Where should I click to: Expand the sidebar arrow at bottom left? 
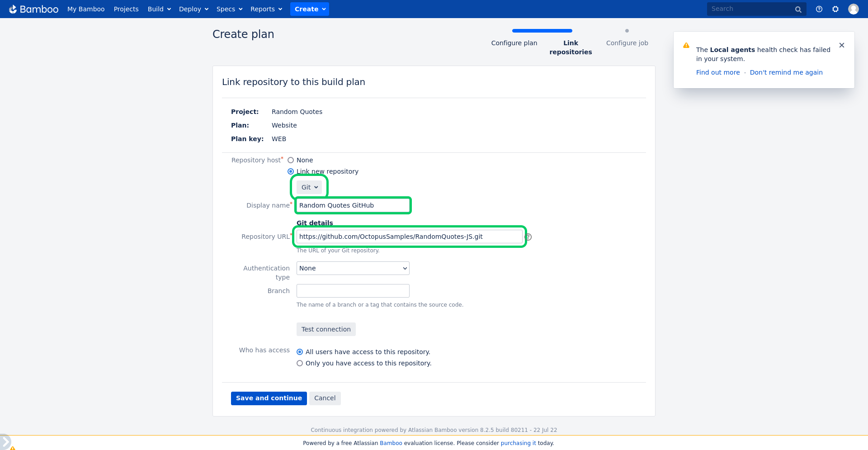pyautogui.click(x=5, y=442)
